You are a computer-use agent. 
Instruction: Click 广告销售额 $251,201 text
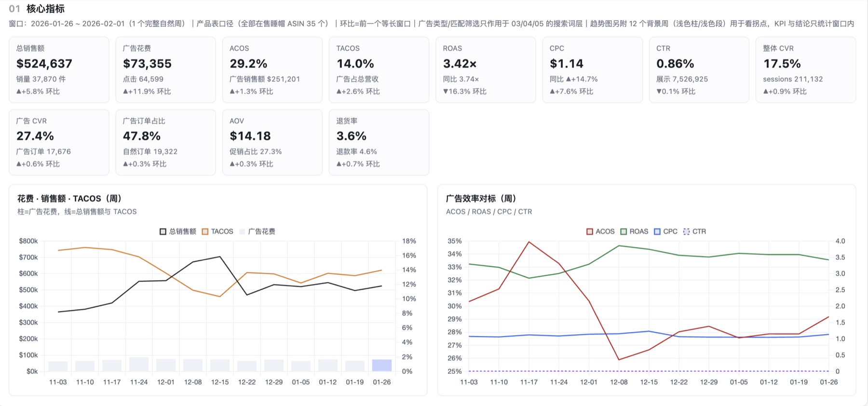pos(265,79)
